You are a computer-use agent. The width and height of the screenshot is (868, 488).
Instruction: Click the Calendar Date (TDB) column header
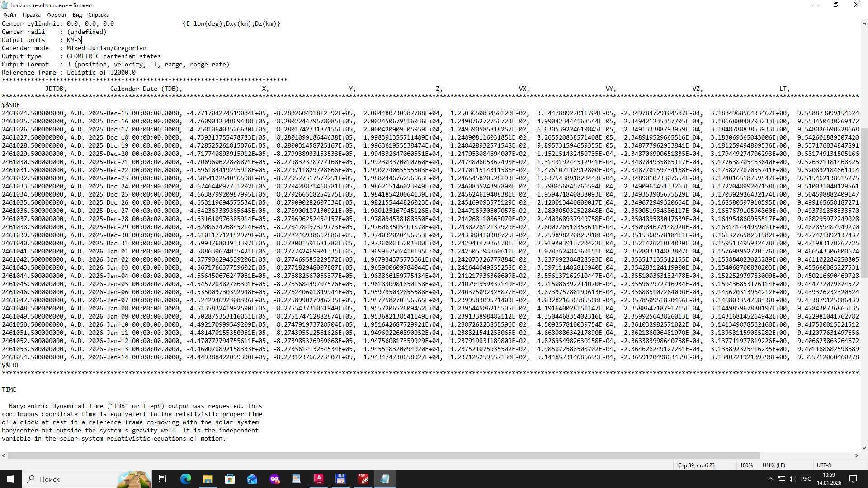(x=146, y=89)
